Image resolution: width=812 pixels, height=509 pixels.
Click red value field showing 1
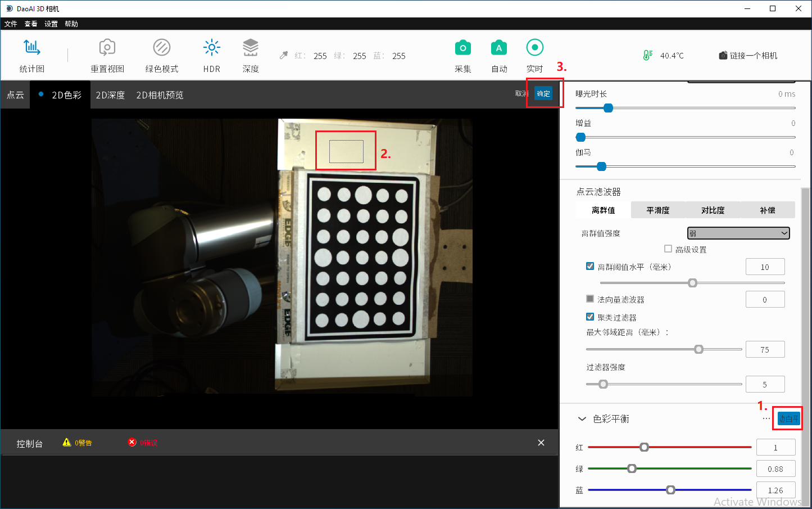[776, 448]
